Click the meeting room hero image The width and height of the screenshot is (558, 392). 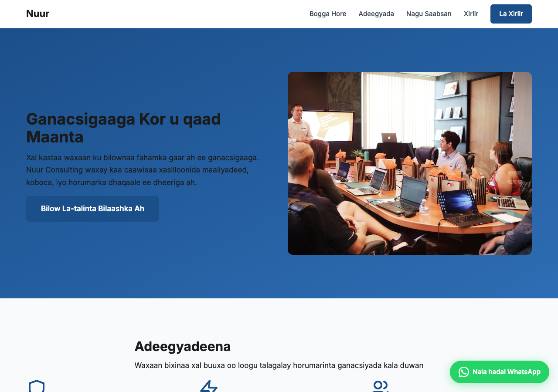point(409,163)
